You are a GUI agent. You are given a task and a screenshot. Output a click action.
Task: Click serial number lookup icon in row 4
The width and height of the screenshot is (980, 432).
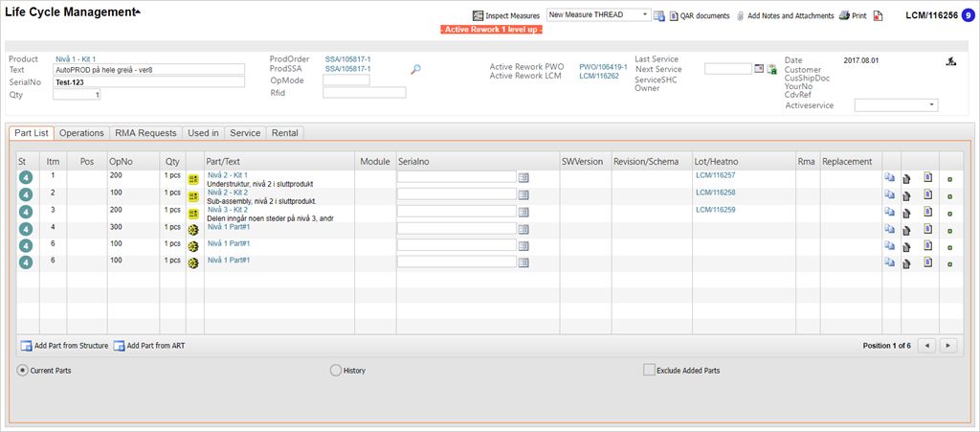(523, 229)
